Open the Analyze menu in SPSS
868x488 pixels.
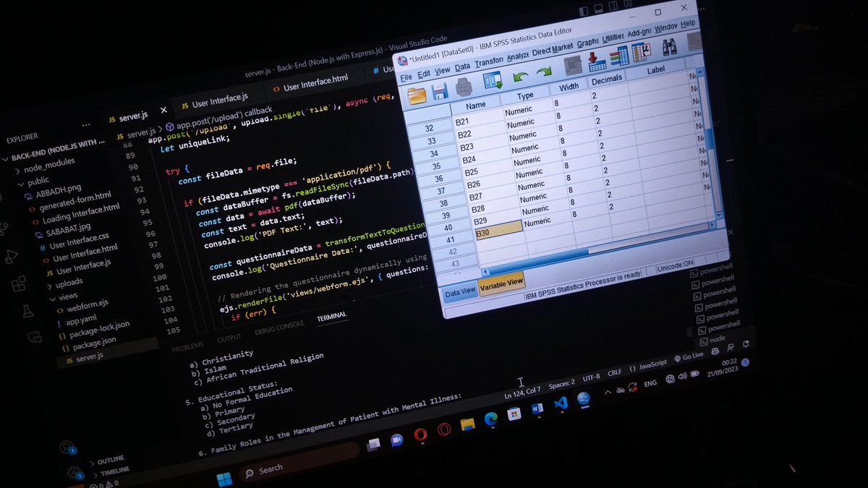[517, 56]
